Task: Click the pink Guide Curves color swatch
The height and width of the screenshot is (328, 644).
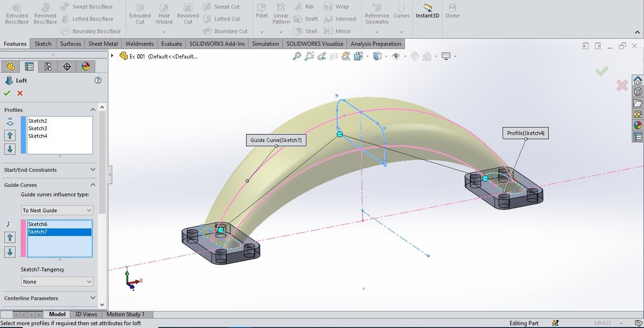Action: click(23, 238)
